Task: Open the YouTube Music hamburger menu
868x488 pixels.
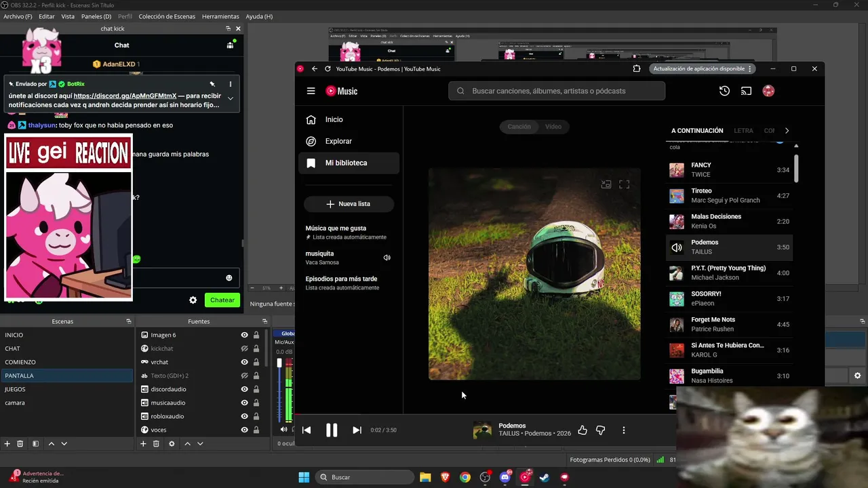Action: [311, 91]
